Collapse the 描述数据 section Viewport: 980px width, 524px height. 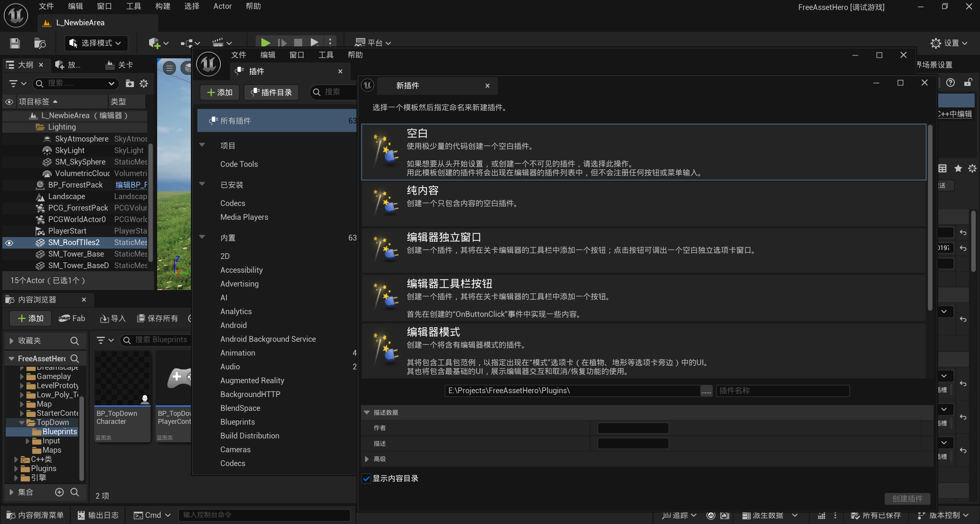tap(367, 412)
